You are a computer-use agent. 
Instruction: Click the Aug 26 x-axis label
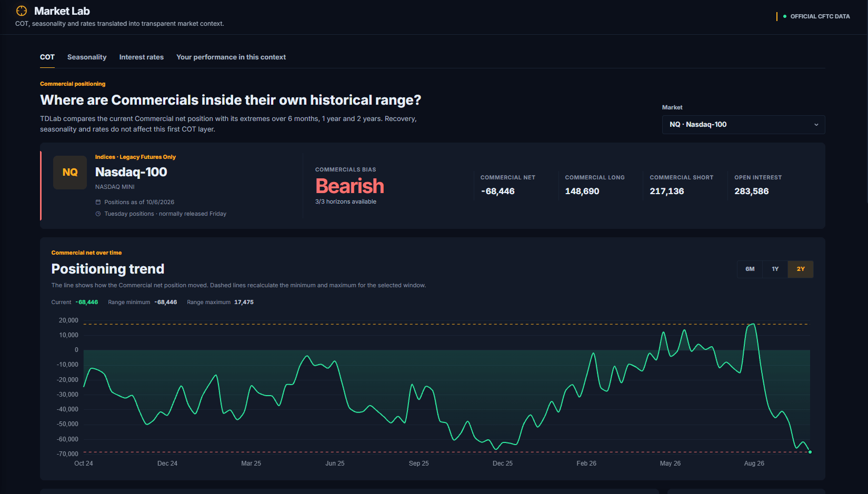754,463
